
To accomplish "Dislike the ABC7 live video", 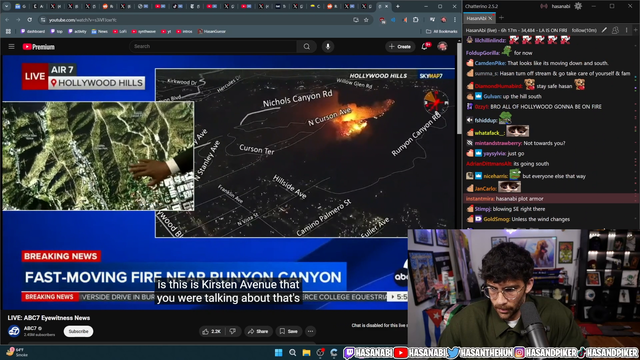I will 233,331.
